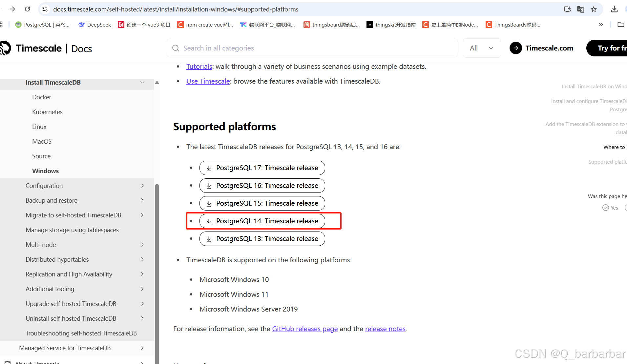Expand Backup and restore section
Viewport: 627px width, 364px height.
pos(142,200)
